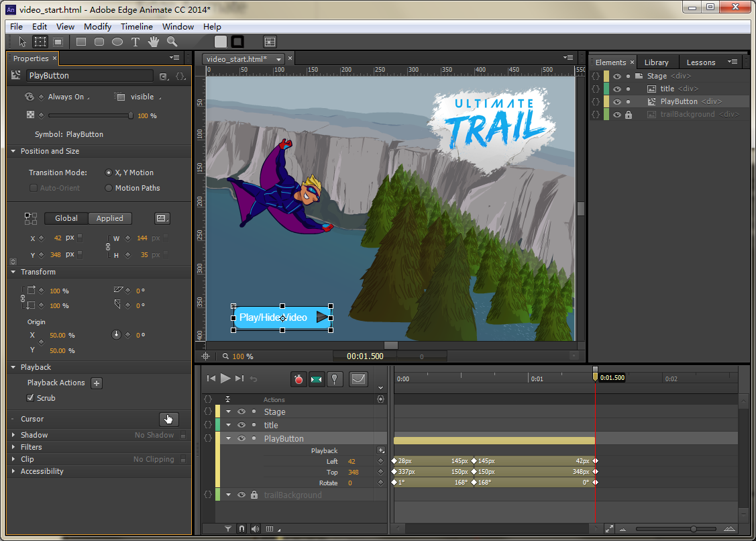Screen dimensions: 756x541
Task: Toggle timeline snapping magnet icon
Action: [x=241, y=529]
